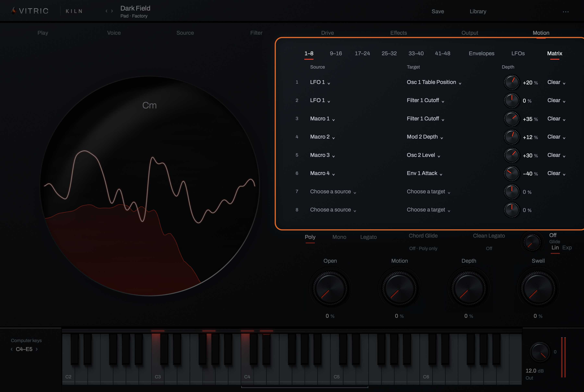584x392 pixels.
Task: Open Clear dropdown for row 5
Action: point(556,155)
